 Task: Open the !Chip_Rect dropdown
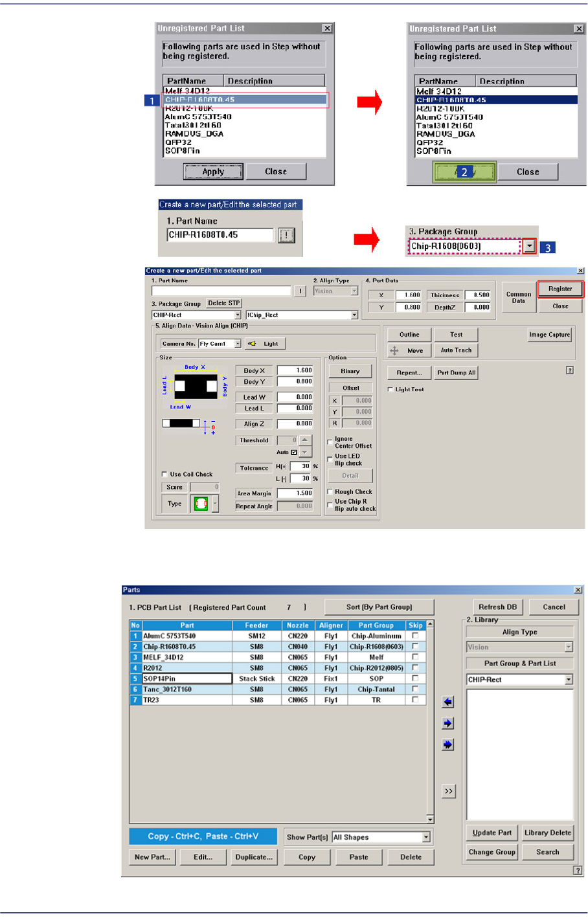coord(354,315)
